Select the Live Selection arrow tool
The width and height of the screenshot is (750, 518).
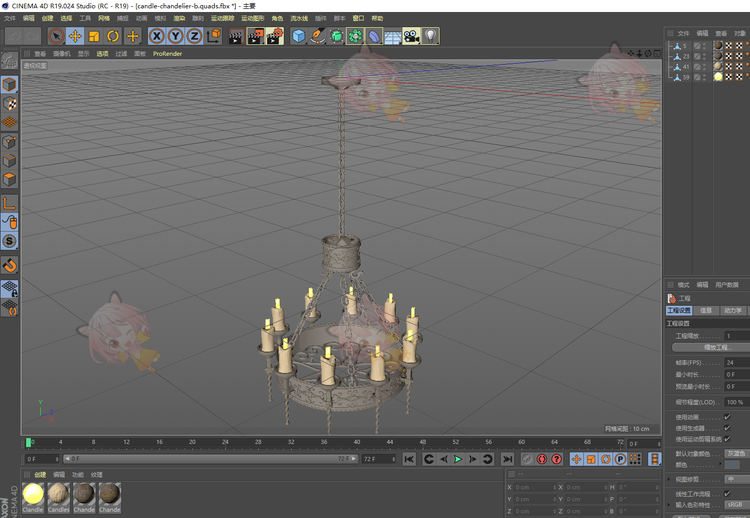pos(56,36)
